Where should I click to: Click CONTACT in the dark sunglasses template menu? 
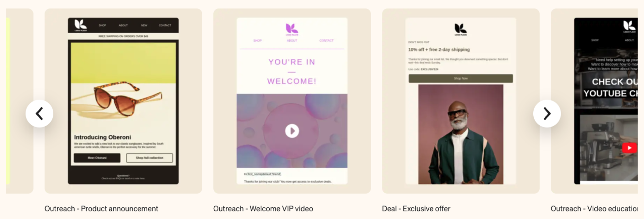[x=165, y=26]
